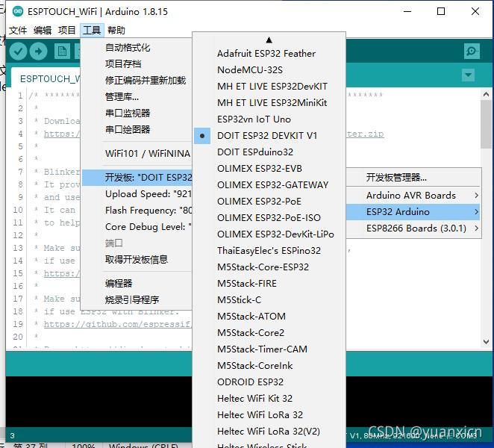Click the Verify checkmark toolbar icon
The width and height of the screenshot is (494, 448).
pos(18,51)
